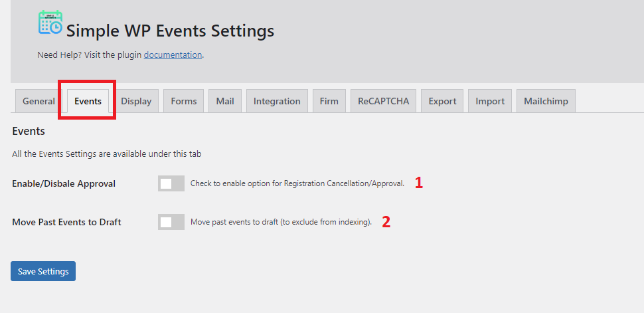The width and height of the screenshot is (644, 313).
Task: Open the Import tab
Action: [490, 101]
